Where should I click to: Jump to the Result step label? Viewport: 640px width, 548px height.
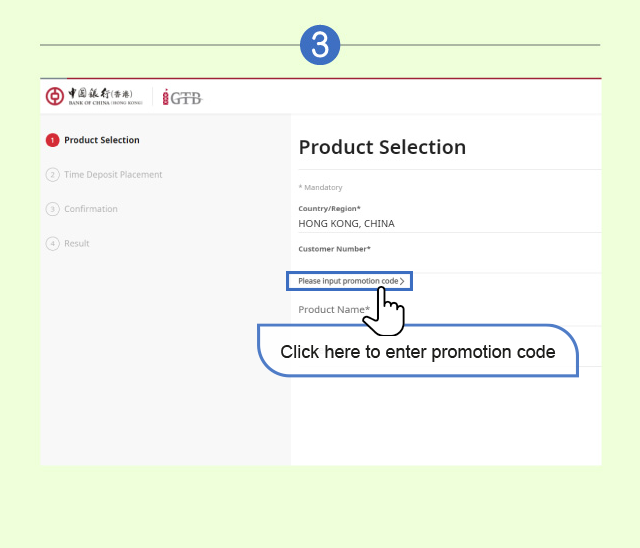pyautogui.click(x=77, y=244)
